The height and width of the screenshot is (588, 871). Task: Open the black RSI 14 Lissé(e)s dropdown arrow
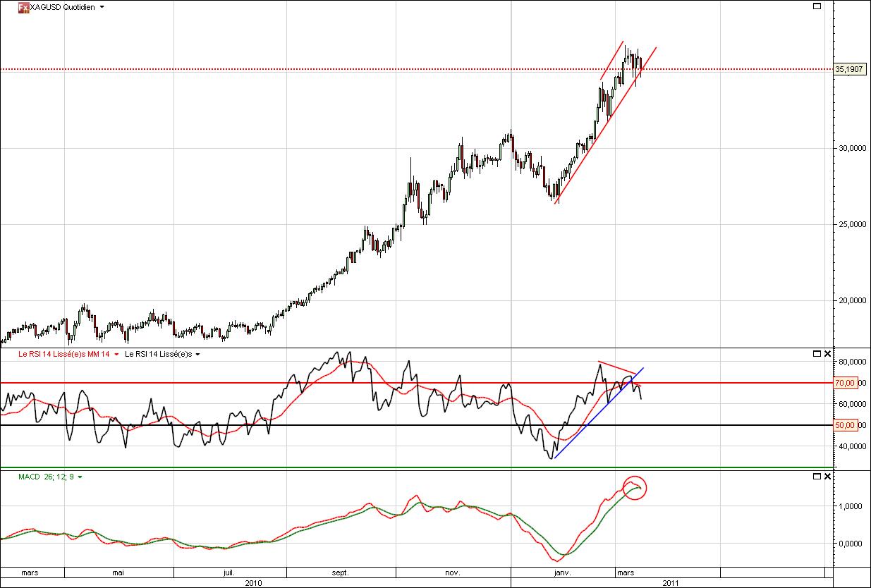[x=197, y=354]
